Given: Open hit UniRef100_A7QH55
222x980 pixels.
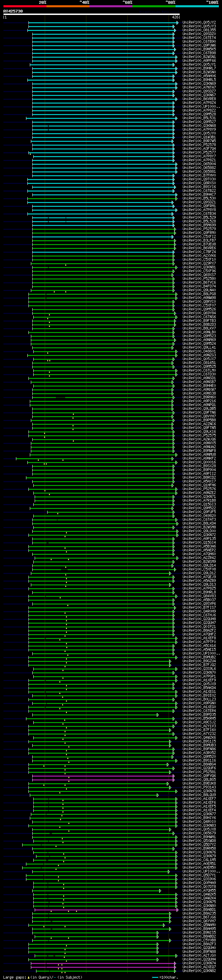Looking at the screenshot, I should pos(199,891).
